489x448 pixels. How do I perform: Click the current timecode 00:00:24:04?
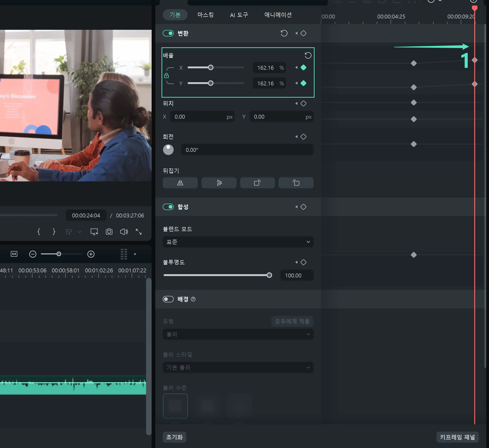pos(86,215)
